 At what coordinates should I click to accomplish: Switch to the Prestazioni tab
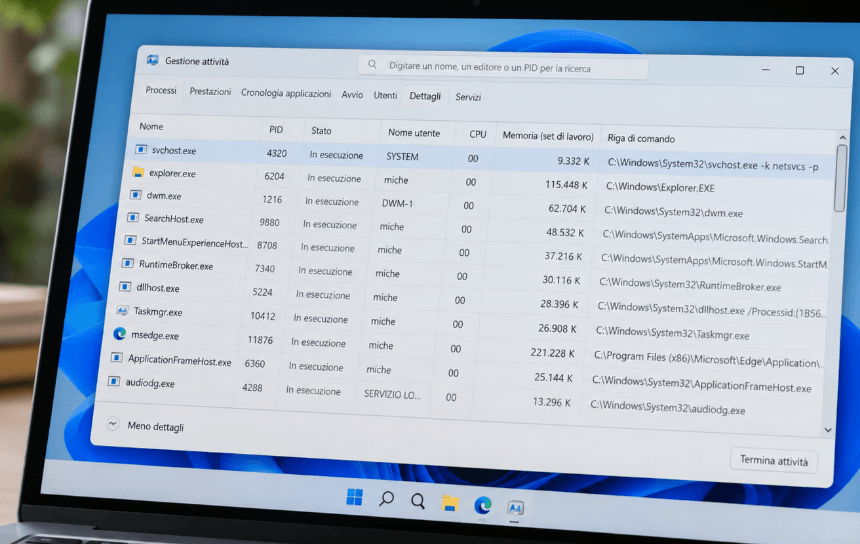[x=210, y=92]
